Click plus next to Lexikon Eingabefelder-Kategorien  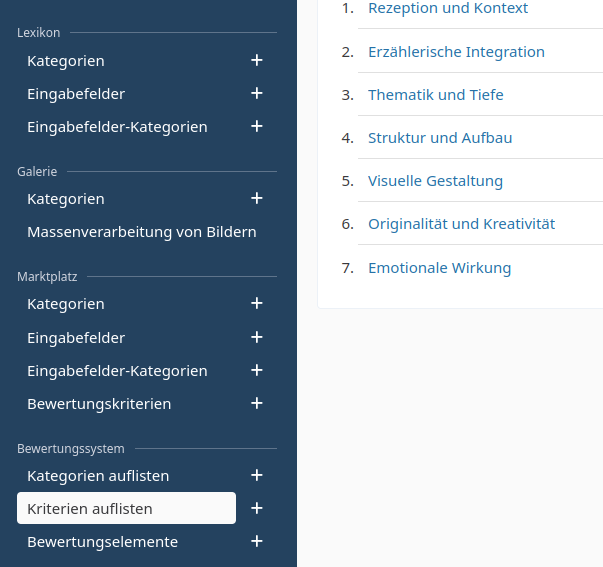coord(257,127)
